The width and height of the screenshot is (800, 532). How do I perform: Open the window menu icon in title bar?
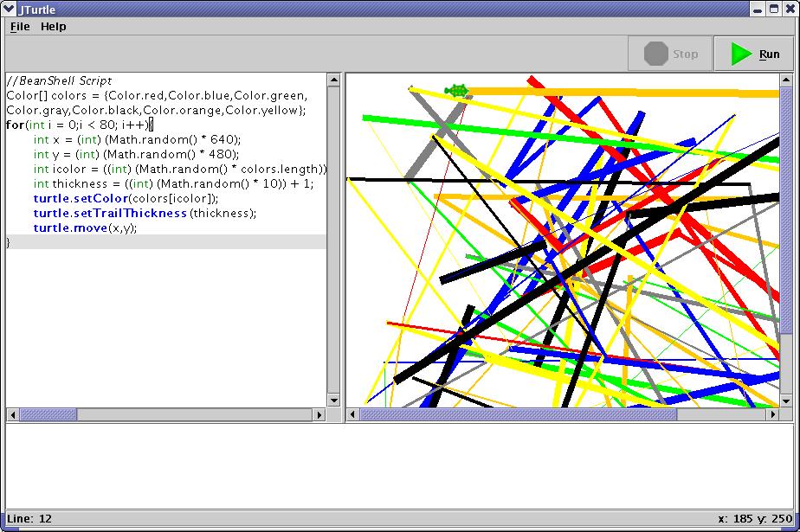coord(9,9)
